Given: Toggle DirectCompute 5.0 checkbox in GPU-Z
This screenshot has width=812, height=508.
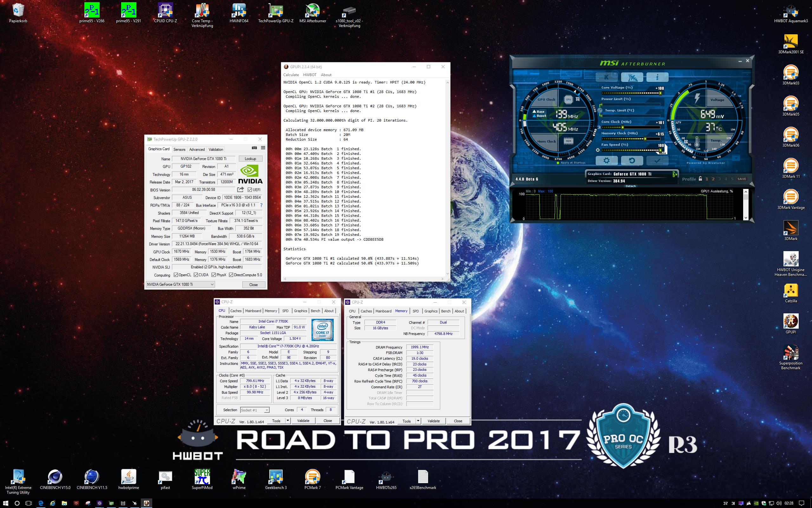Looking at the screenshot, I should pos(231,275).
